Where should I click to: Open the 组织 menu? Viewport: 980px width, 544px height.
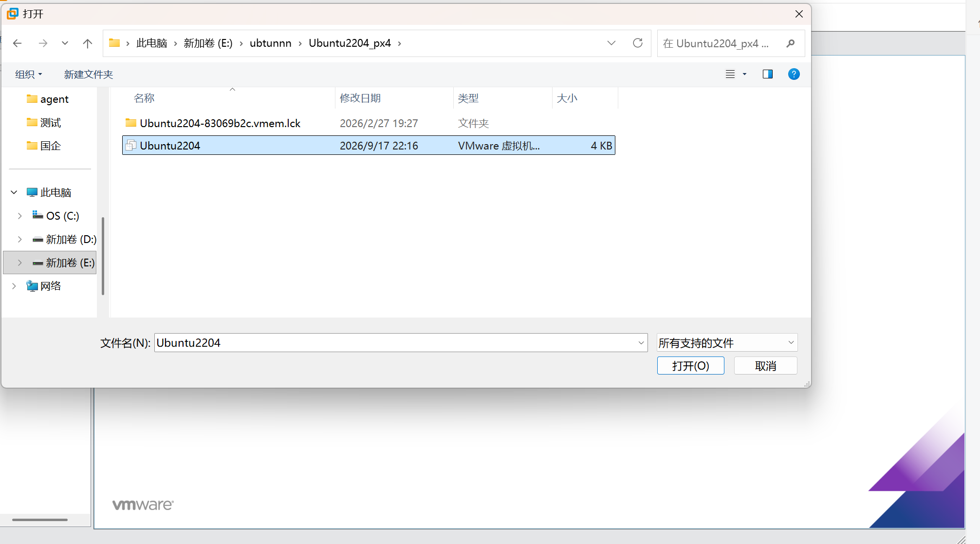point(28,75)
